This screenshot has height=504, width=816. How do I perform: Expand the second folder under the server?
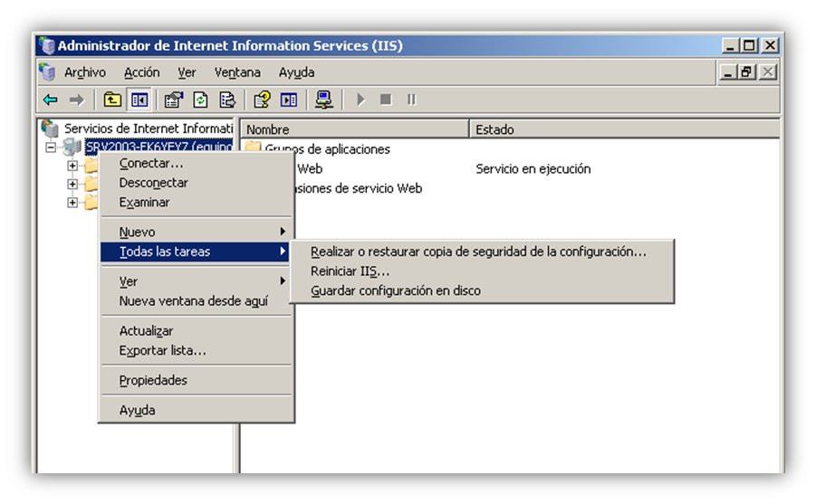coord(72,184)
